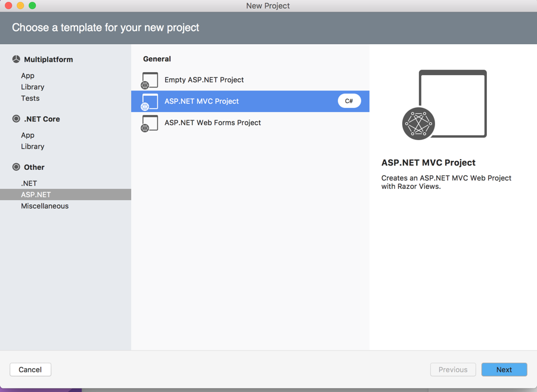Click the .NET Core heading
Screen dimensions: 537x392
[x=42, y=119]
